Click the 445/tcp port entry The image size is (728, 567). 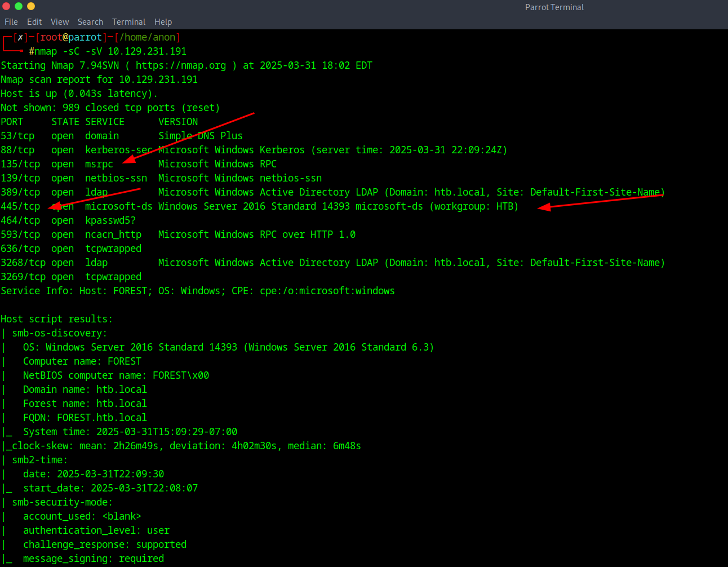[x=20, y=206]
